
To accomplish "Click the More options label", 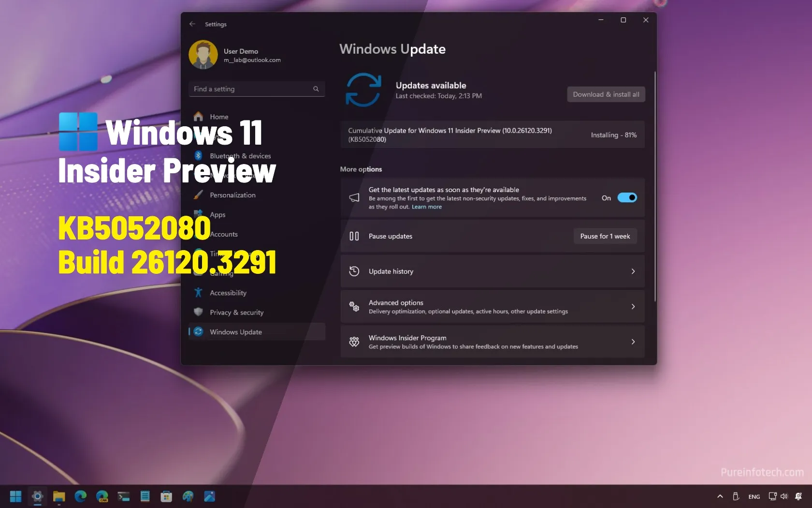I will pyautogui.click(x=361, y=169).
